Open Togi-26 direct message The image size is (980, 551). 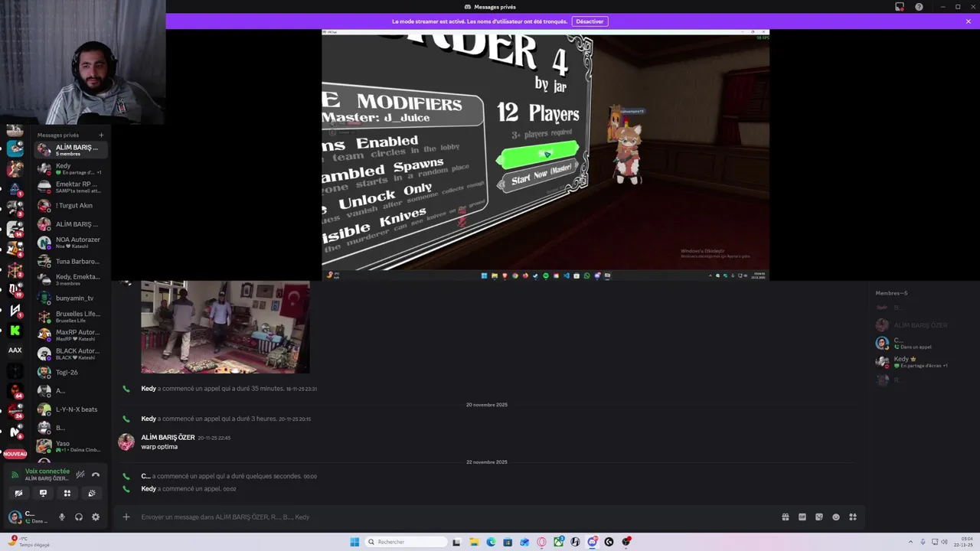pyautogui.click(x=69, y=373)
